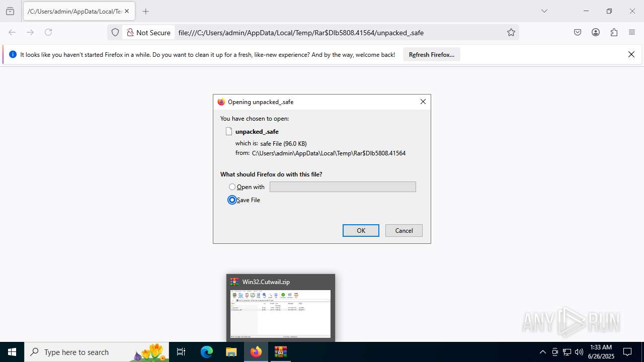
Task: Open the Firefox account icon
Action: (x=596, y=32)
